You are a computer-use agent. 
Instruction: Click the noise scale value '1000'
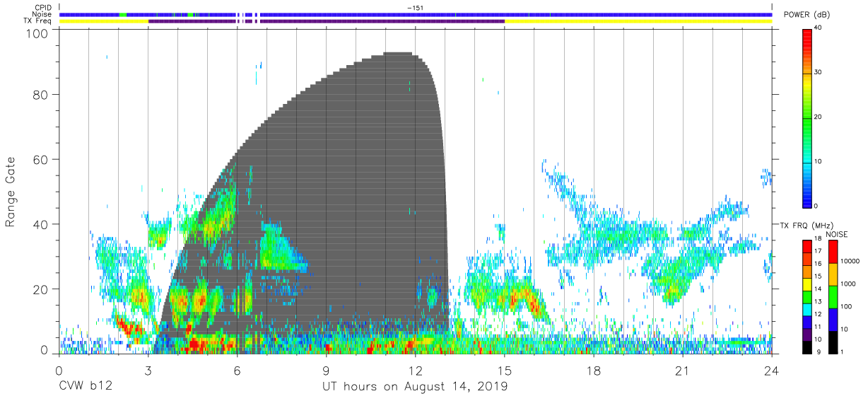click(x=850, y=284)
